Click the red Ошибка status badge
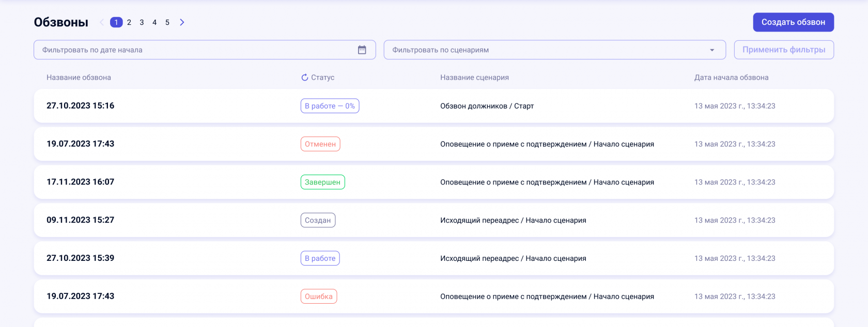 pyautogui.click(x=319, y=297)
